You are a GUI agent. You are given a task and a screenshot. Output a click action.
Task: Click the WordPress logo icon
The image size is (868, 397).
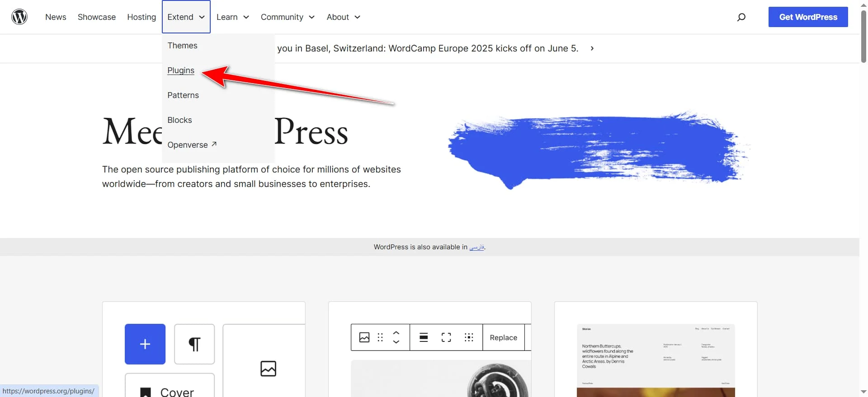(x=19, y=17)
